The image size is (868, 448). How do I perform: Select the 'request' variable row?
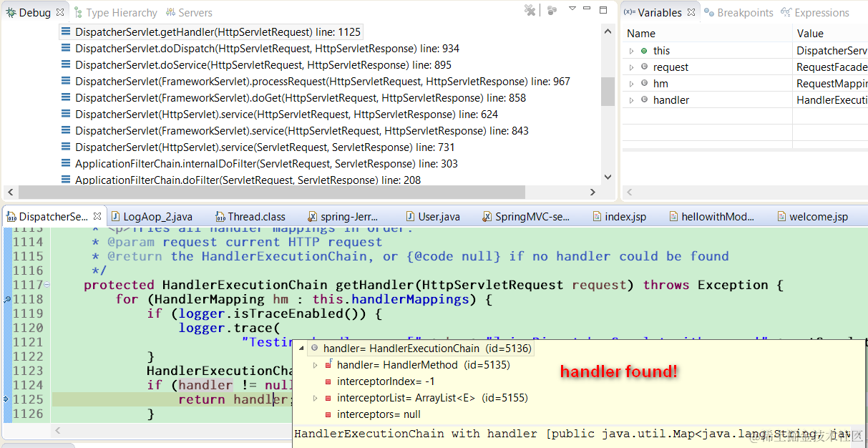(x=745, y=67)
